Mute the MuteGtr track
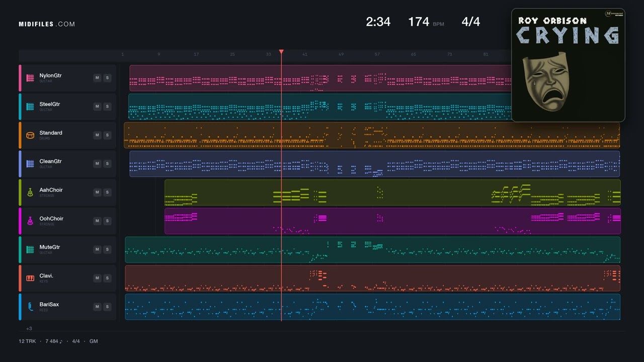Image resolution: width=644 pixels, height=362 pixels. pyautogui.click(x=97, y=250)
